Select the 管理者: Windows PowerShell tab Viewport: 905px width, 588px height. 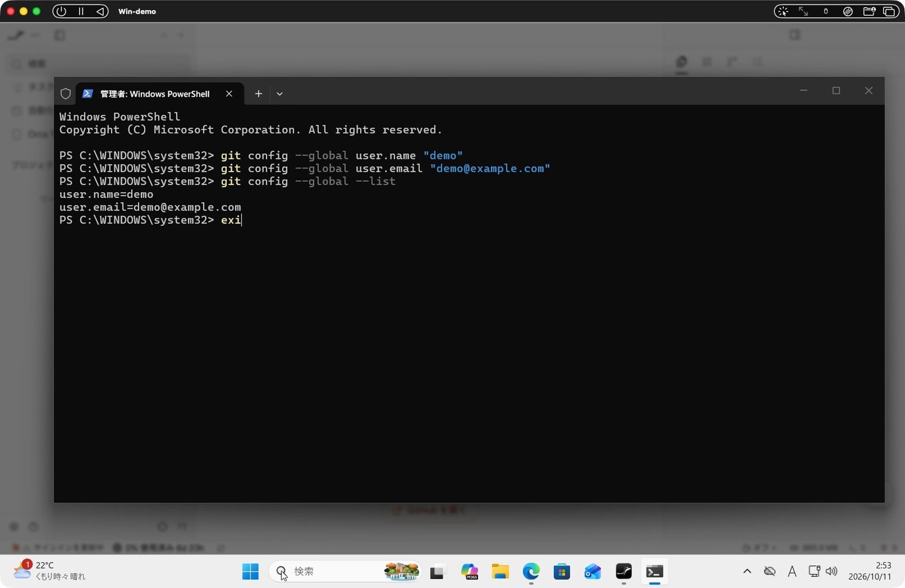(x=160, y=94)
